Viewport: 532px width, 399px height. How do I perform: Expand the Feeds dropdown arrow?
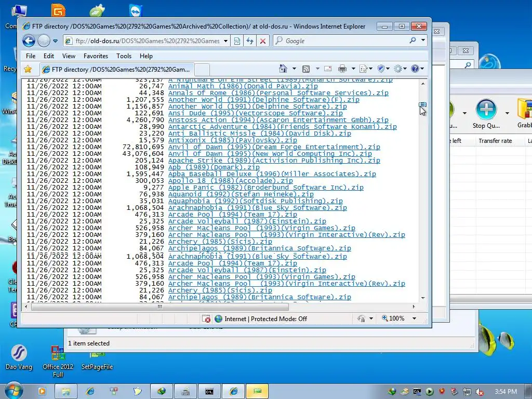[x=317, y=69]
